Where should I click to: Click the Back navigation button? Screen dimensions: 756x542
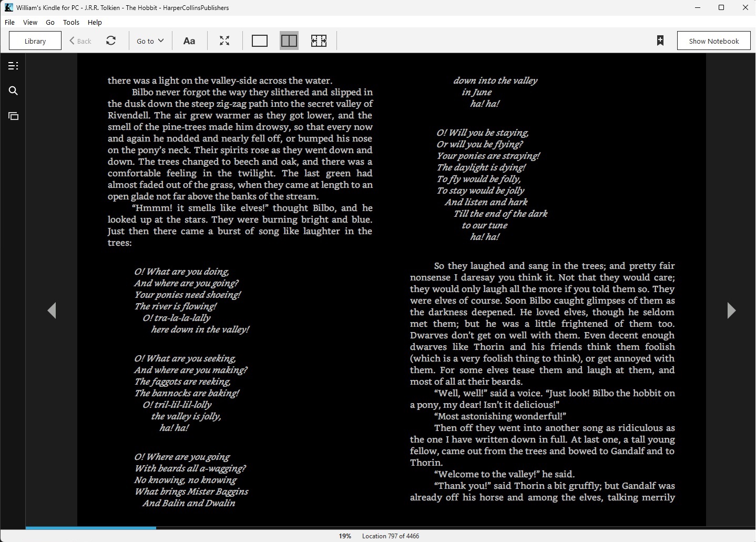80,41
